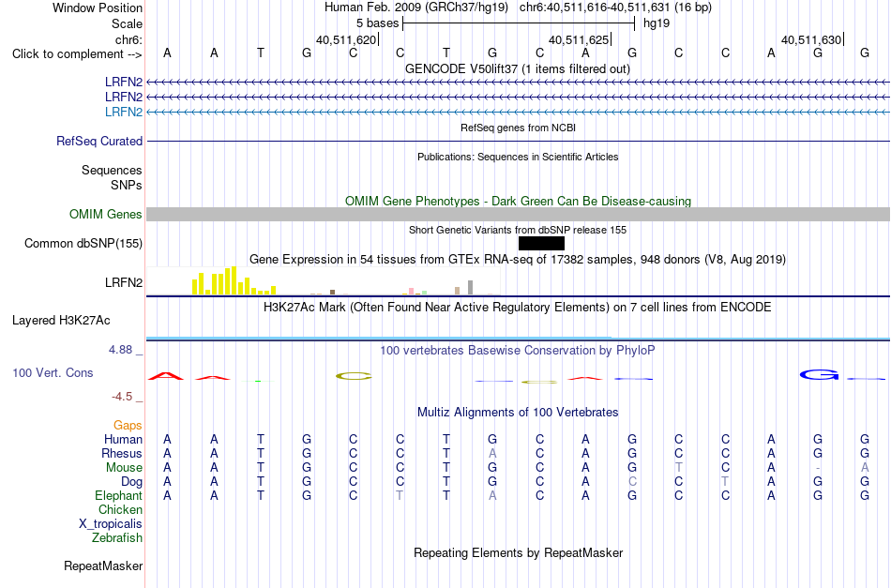Click the "Click to complement -->" label

click(77, 54)
